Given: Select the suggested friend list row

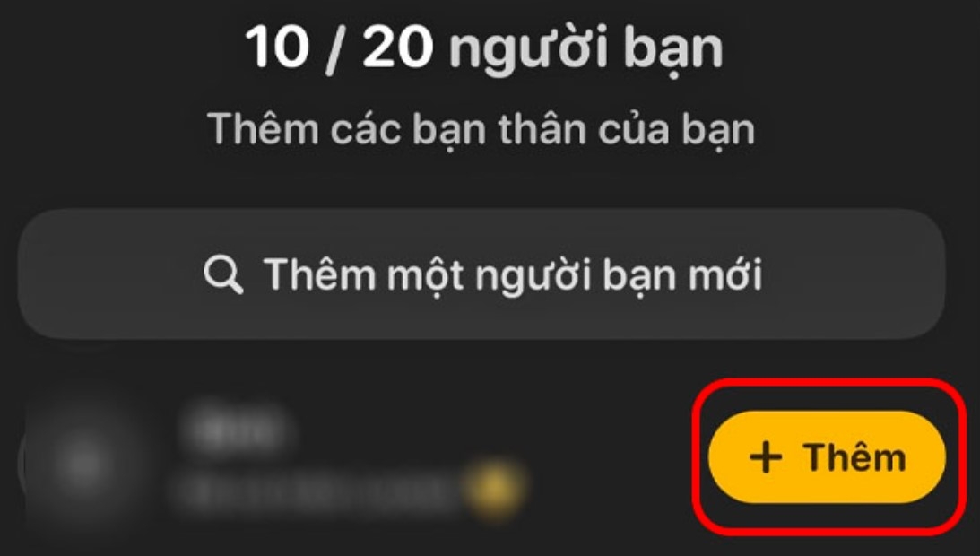Looking at the screenshot, I should coord(481,461).
